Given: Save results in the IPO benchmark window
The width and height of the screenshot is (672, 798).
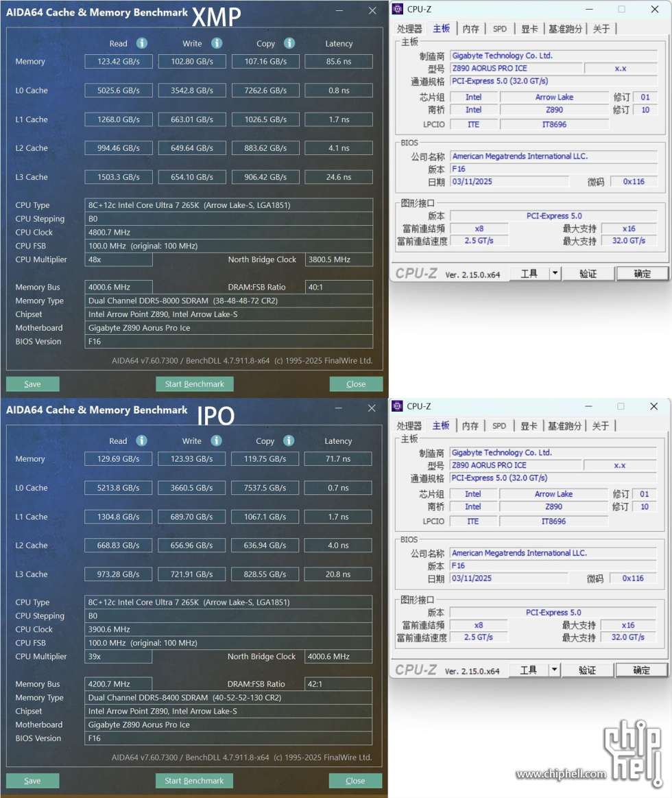Looking at the screenshot, I should click(32, 781).
